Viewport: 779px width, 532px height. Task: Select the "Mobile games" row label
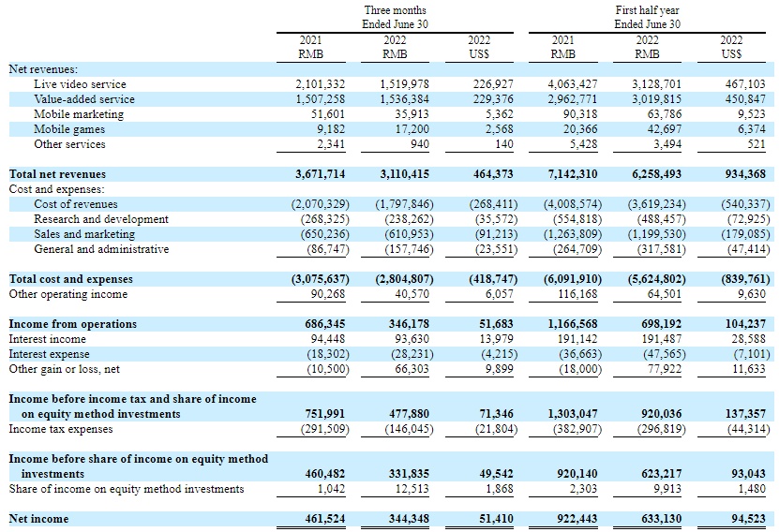(68, 129)
